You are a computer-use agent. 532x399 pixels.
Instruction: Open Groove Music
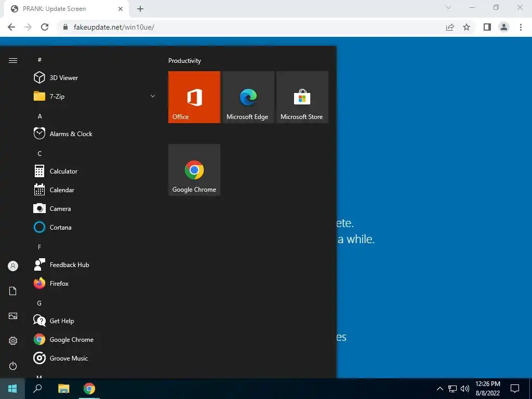[95, 358]
